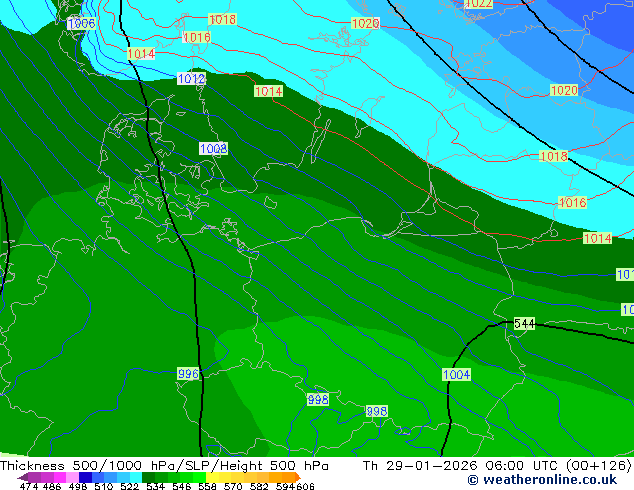634x490 pixels.
Task: Click the 534 value on the color scale
Action: pyautogui.click(x=156, y=486)
